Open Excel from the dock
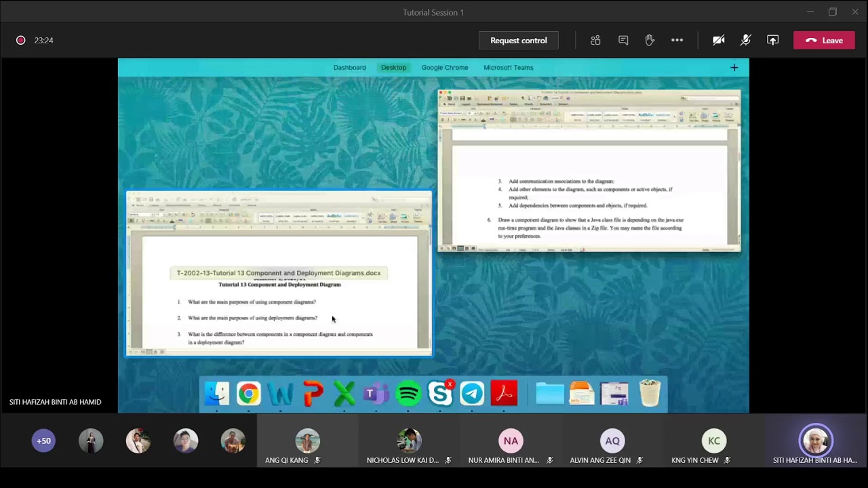This screenshot has width=868, height=488. point(344,394)
